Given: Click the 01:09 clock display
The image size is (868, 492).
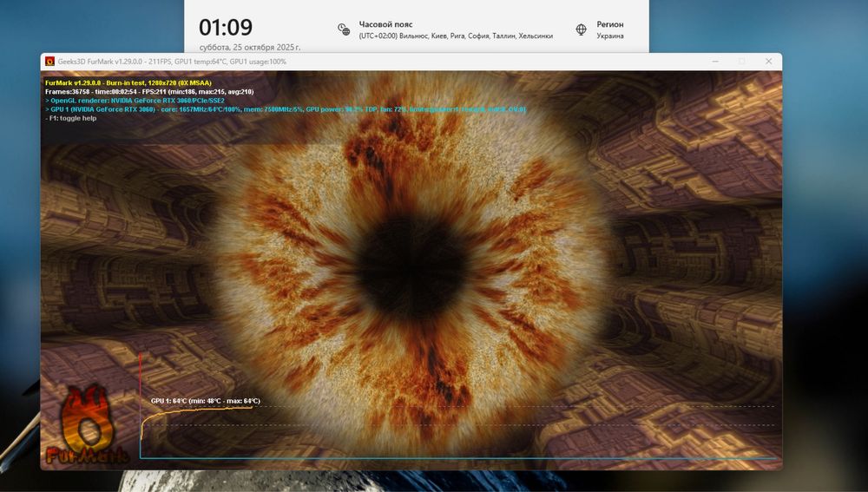Looking at the screenshot, I should [226, 27].
